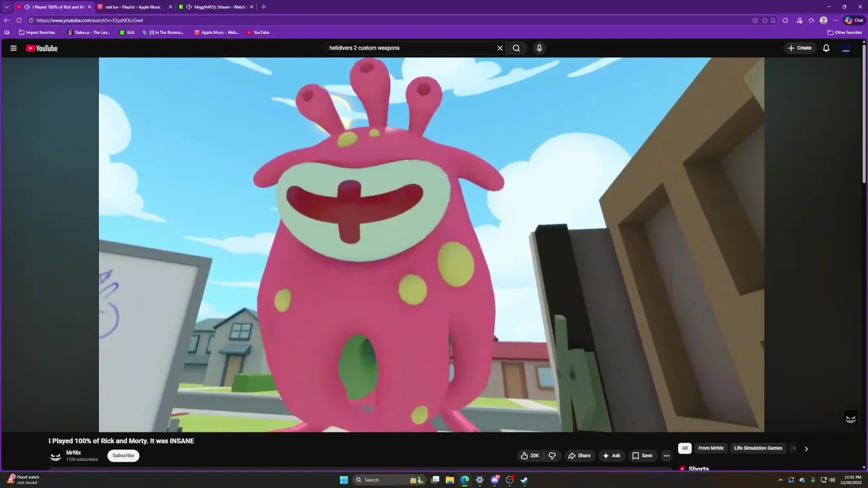Open the Kick bookmark

pyautogui.click(x=127, y=33)
